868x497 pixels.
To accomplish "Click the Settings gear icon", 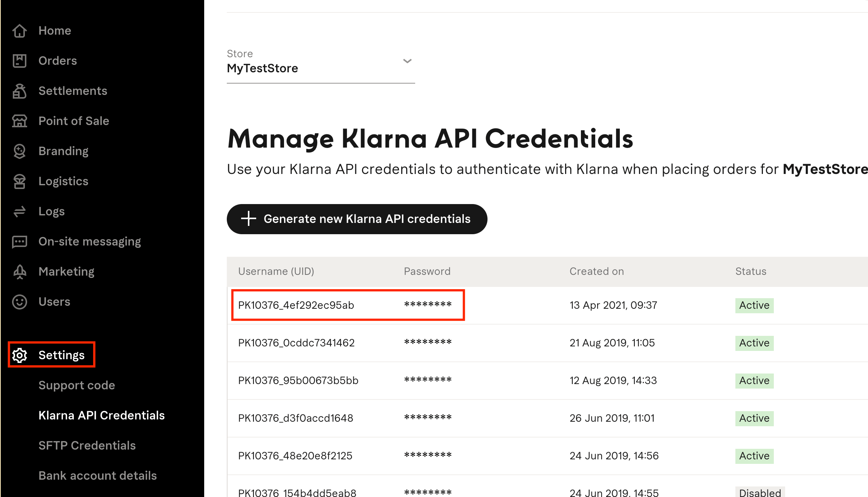I will (20, 354).
